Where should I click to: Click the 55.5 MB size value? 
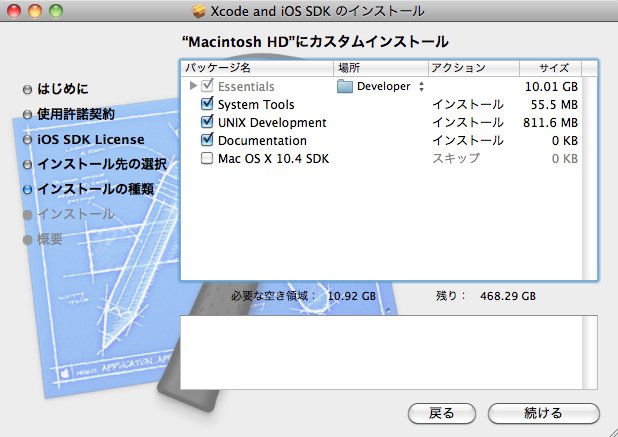[x=554, y=104]
